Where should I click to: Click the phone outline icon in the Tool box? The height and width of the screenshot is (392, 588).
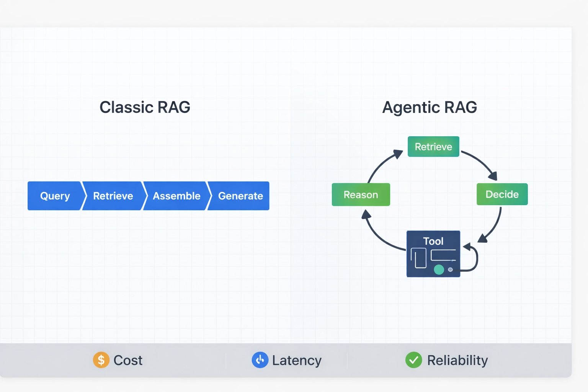(419, 258)
